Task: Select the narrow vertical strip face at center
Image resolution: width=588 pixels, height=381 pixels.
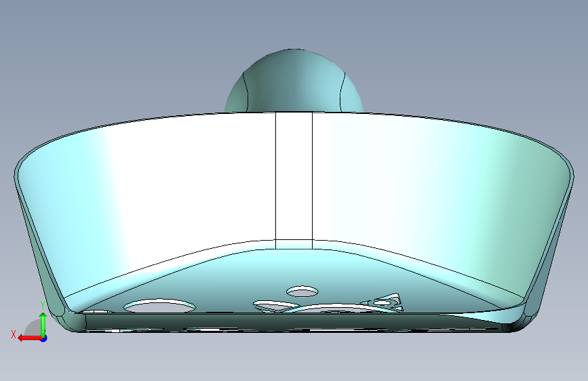Action: 294,176
